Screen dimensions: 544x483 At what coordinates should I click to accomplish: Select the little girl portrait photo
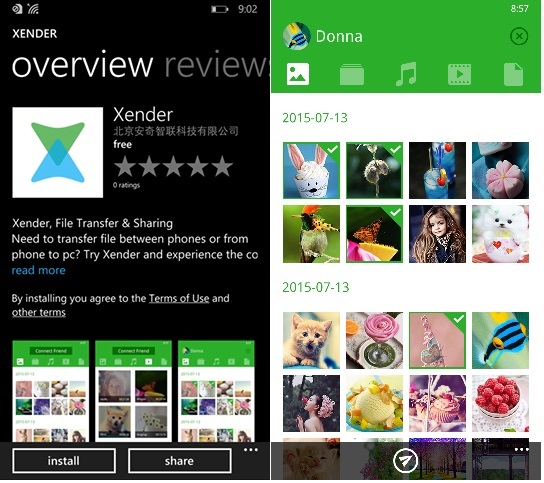point(437,234)
